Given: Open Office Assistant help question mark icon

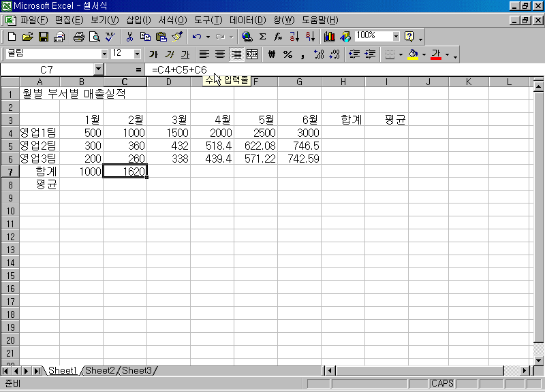Looking at the screenshot, I should [x=409, y=37].
